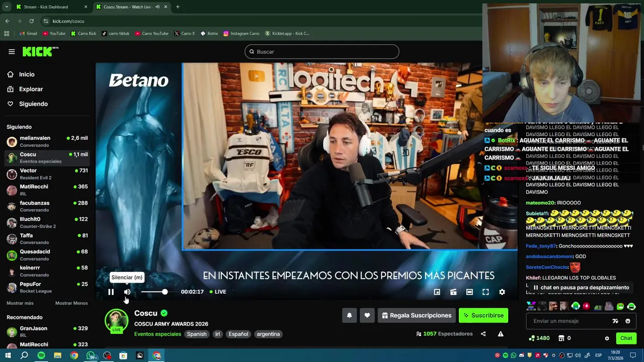Image resolution: width=644 pixels, height=362 pixels.
Task: Go to the Kick logo home
Action: pos(40,51)
